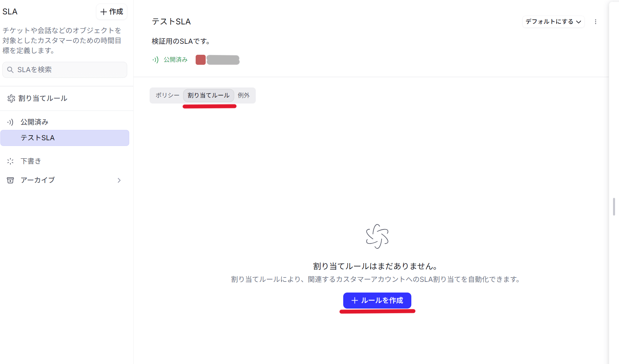Image resolution: width=619 pixels, height=364 pixels.
Task: Click the draft icon beside 下書き
Action: [10, 161]
